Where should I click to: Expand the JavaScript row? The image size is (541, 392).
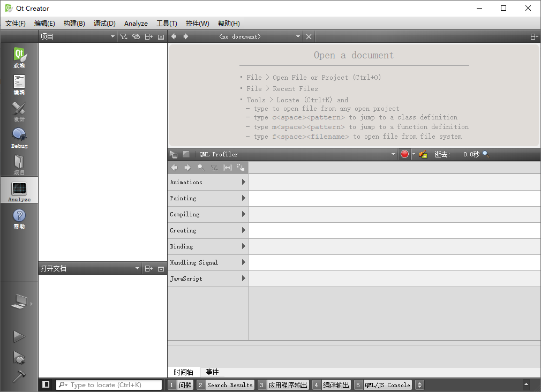click(x=243, y=278)
